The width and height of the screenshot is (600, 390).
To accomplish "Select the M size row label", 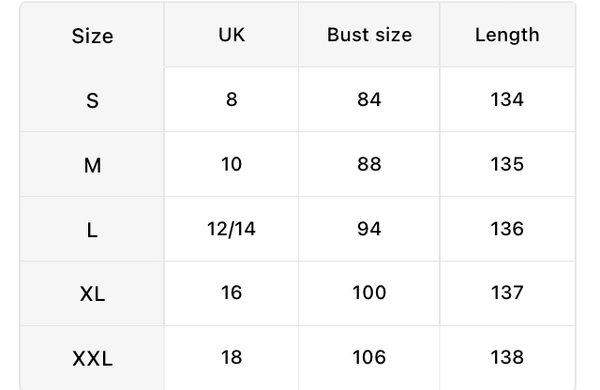I will click(x=92, y=165).
